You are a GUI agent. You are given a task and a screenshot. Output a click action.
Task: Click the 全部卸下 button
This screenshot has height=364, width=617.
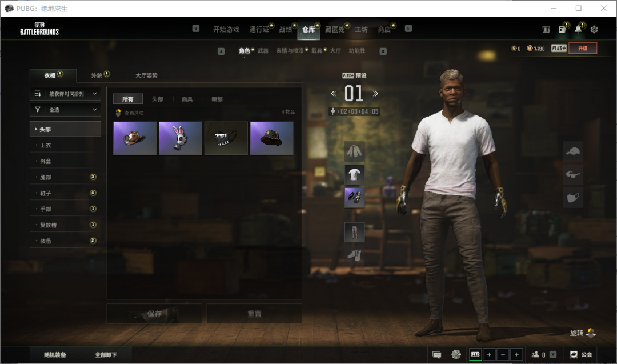click(x=106, y=355)
